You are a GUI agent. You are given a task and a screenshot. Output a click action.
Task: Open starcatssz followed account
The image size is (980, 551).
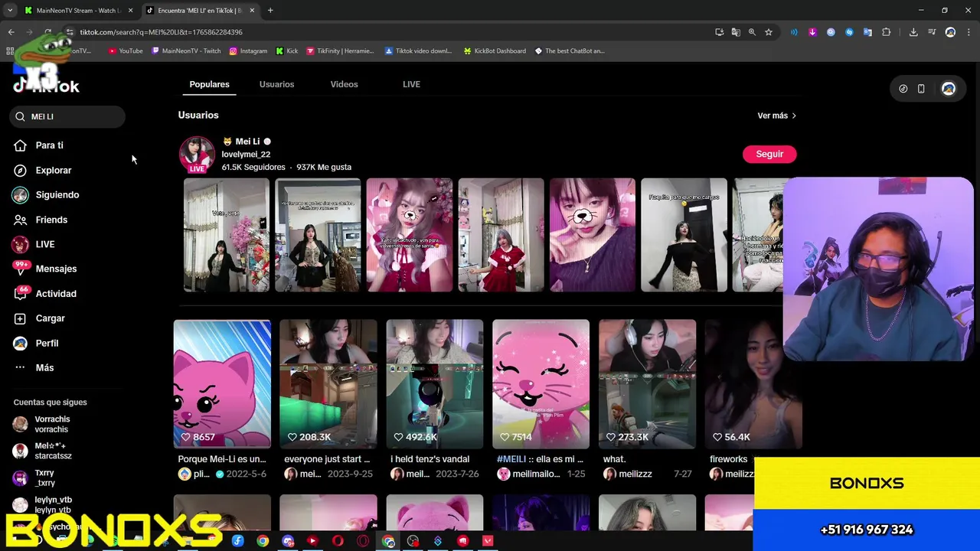click(x=53, y=451)
